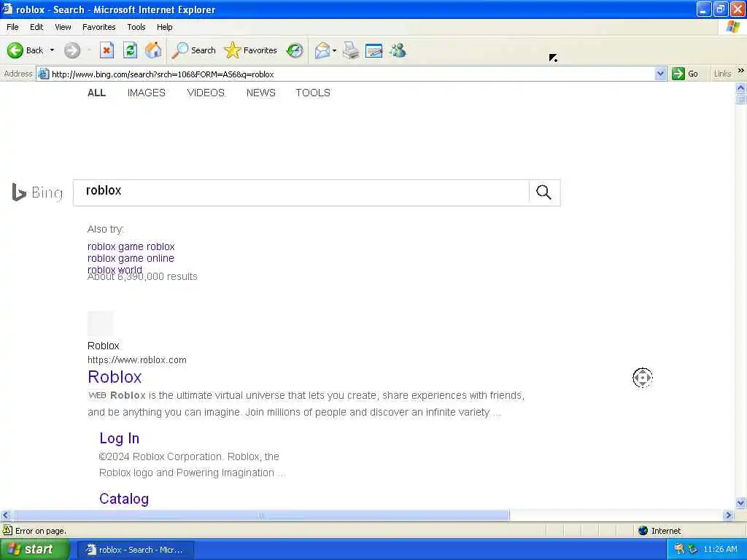Open suggestion 'roblox game online'
Screen dimensions: 747x560
131,258
